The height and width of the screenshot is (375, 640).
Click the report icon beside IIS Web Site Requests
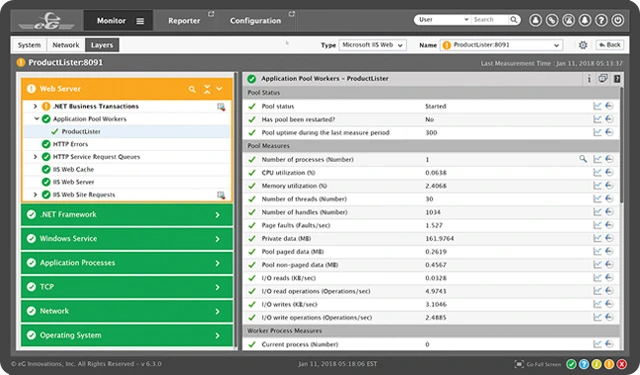[221, 195]
